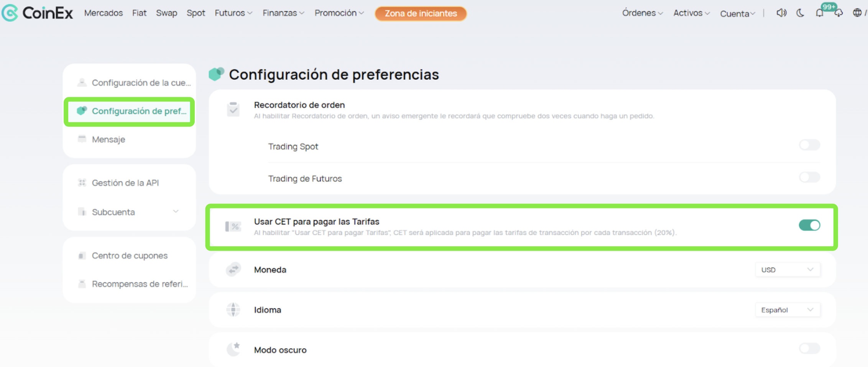Viewport: 868px width, 367px height.
Task: Open the Swap page
Action: [x=166, y=13]
